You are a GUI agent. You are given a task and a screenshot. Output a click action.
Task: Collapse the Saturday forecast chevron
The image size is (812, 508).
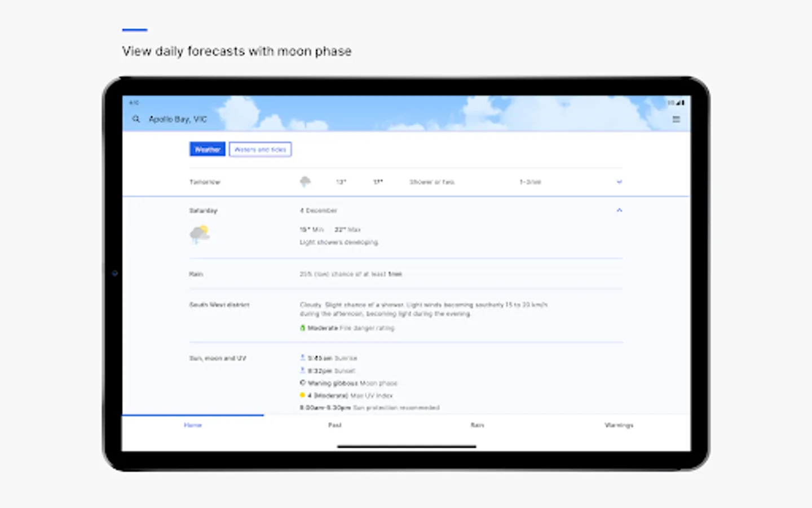(x=619, y=210)
